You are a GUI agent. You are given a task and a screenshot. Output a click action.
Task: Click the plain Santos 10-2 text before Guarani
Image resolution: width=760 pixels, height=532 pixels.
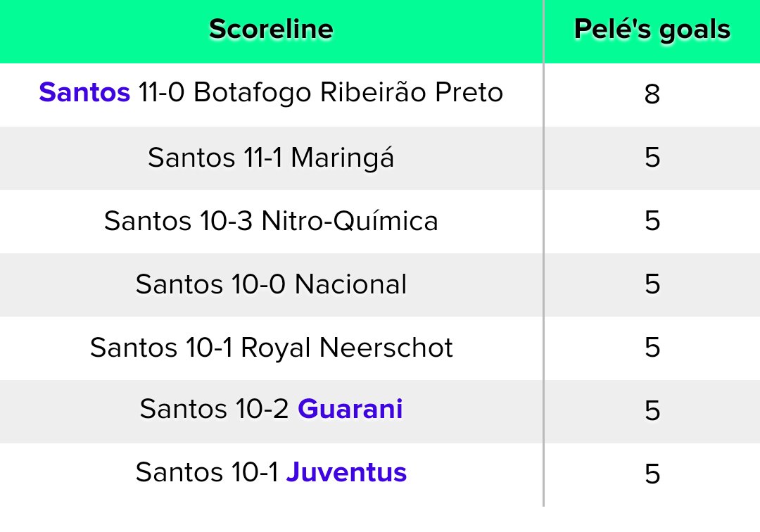pos(215,409)
